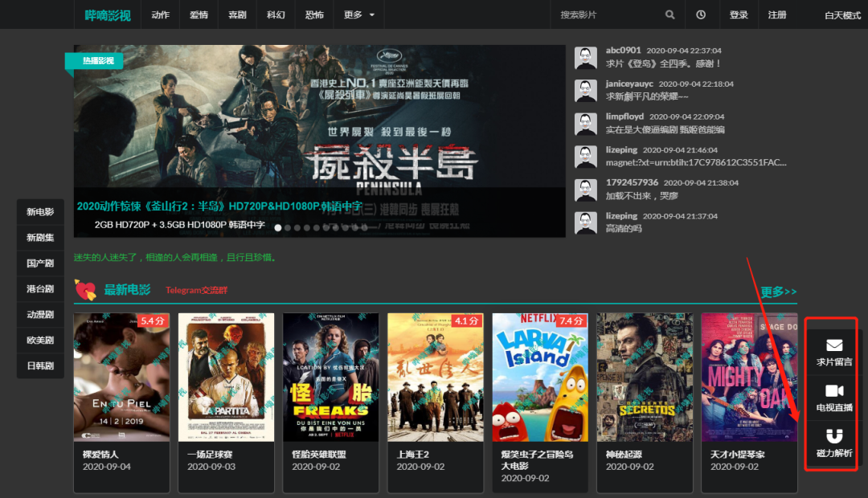868x498 pixels.
Task: Select 港台剧 in side menu
Action: click(x=40, y=289)
